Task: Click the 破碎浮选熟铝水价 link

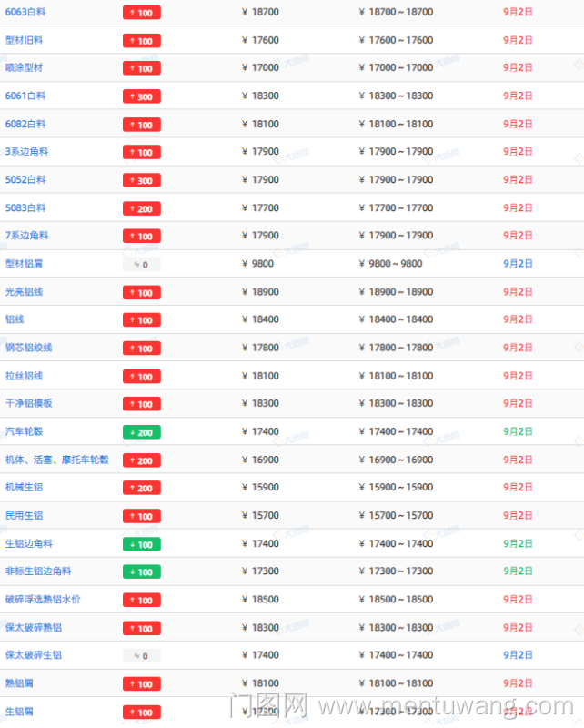Action: pyautogui.click(x=43, y=600)
